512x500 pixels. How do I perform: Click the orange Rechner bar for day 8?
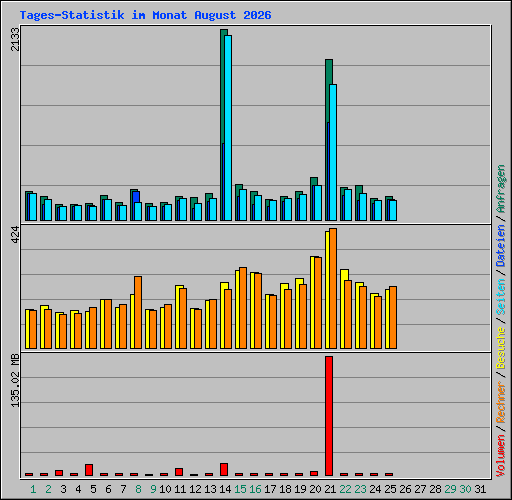coord(138,312)
